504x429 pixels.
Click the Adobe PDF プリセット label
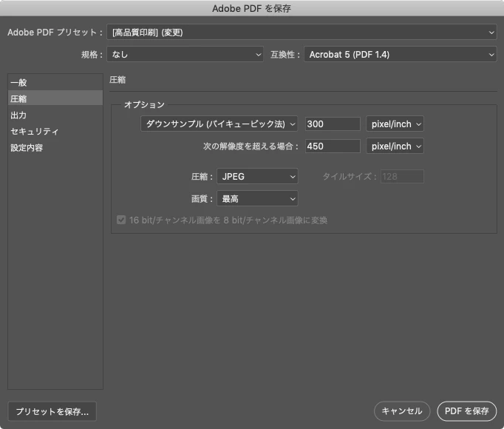click(x=55, y=33)
